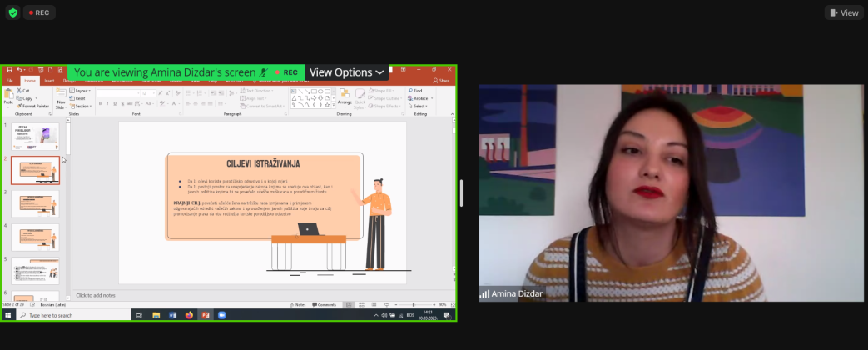Click the Share icon in PowerPoint
Image resolution: width=868 pixels, height=350 pixels.
[x=442, y=81]
